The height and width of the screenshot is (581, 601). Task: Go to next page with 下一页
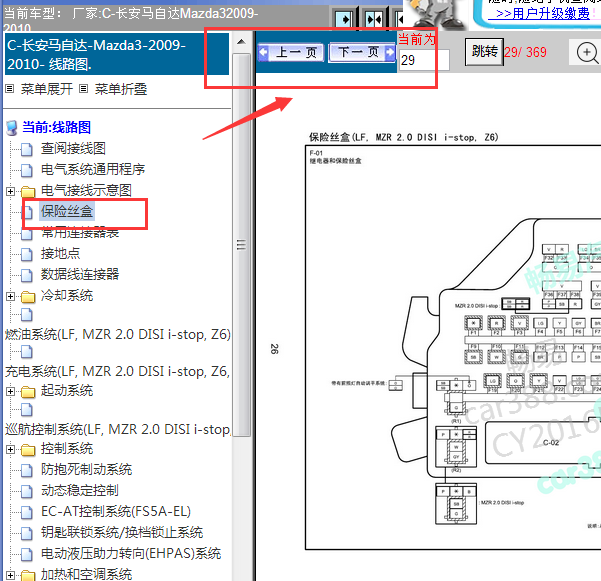pyautogui.click(x=362, y=52)
